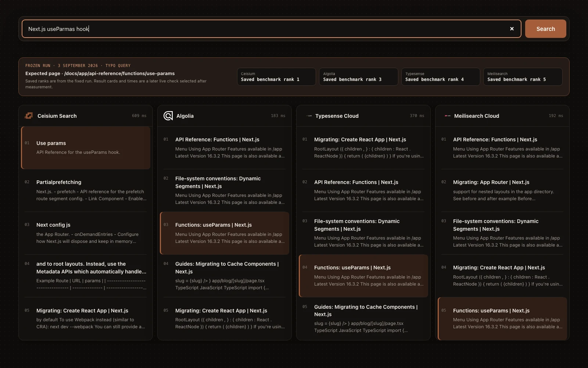
Task: Open Meilisearch result 01 'API Reference: Functions'
Action: [x=502, y=148]
